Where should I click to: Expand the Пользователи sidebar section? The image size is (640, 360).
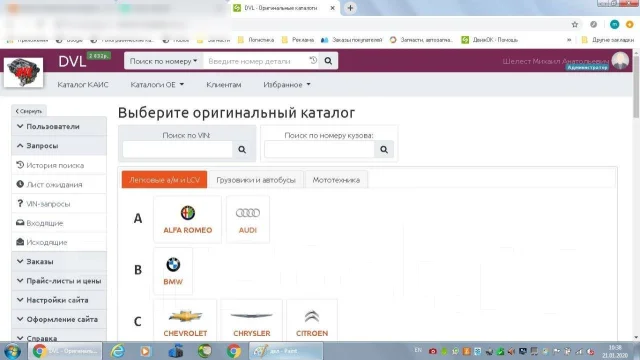pos(59,127)
